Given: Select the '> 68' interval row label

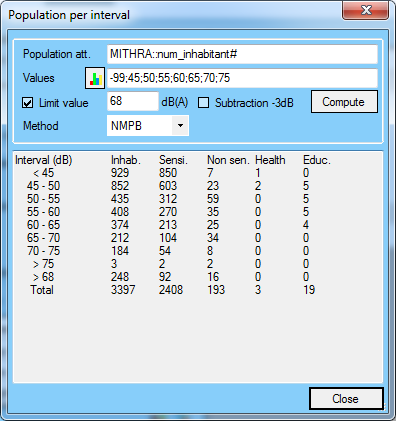Looking at the screenshot, I should pos(43,277).
